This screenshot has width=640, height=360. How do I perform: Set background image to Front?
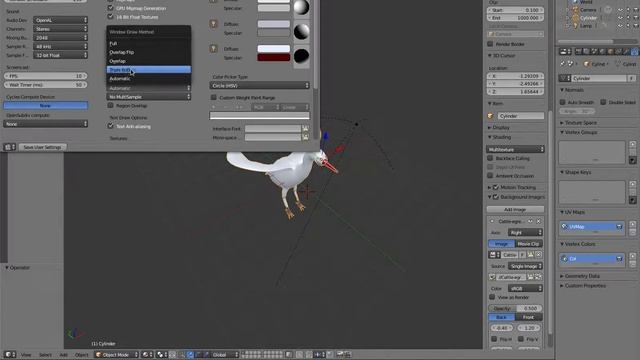click(529, 317)
